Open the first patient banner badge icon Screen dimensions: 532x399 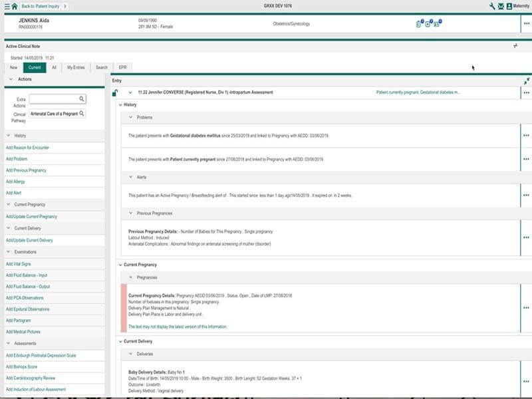[x=420, y=23]
